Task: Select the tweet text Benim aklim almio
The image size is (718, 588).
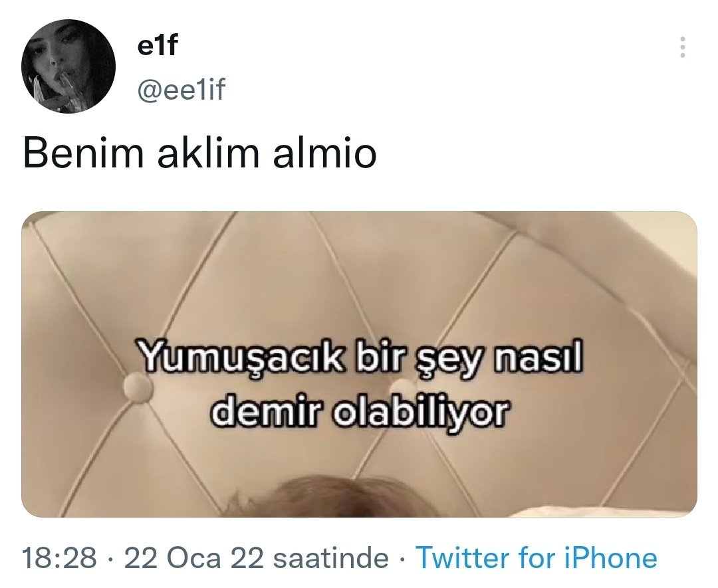Action: point(199,153)
